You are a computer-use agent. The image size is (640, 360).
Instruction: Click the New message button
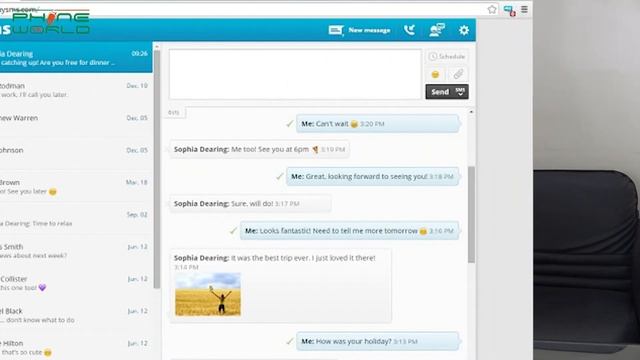point(359,30)
